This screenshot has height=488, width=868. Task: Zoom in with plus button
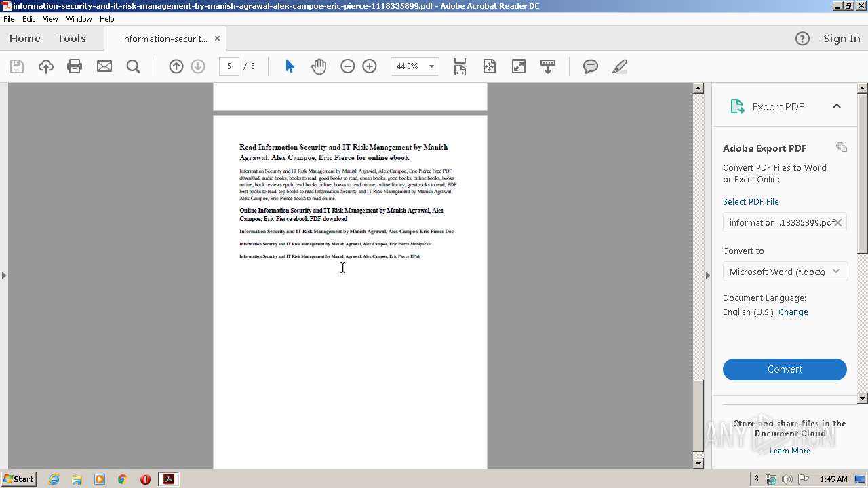[370, 66]
